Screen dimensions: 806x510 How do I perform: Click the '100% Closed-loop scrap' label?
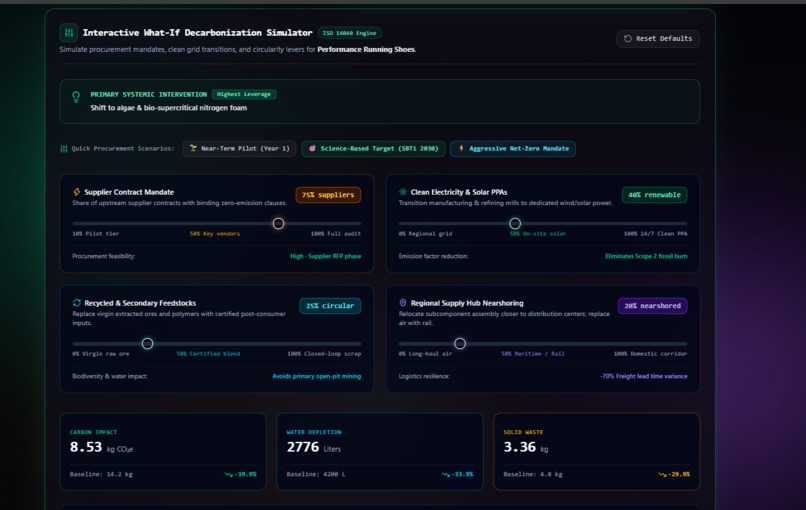324,354
